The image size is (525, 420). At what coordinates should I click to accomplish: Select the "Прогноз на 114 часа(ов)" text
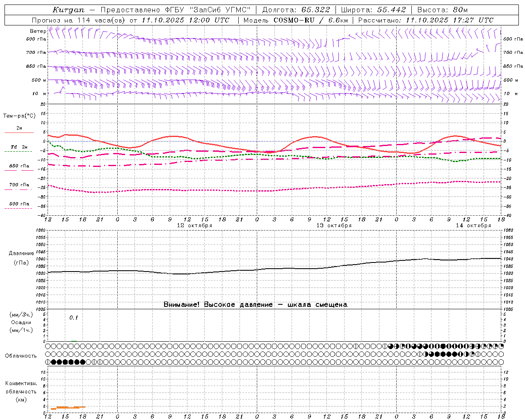click(79, 20)
